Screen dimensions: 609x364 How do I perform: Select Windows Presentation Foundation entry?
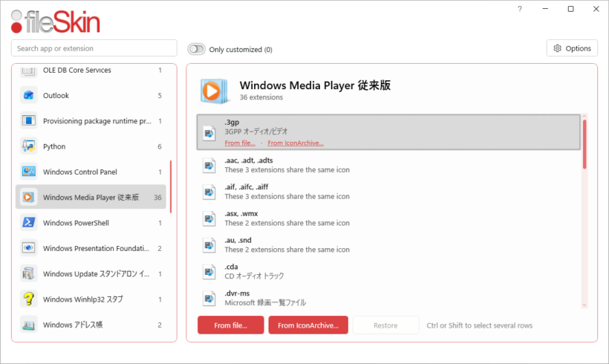(91, 248)
